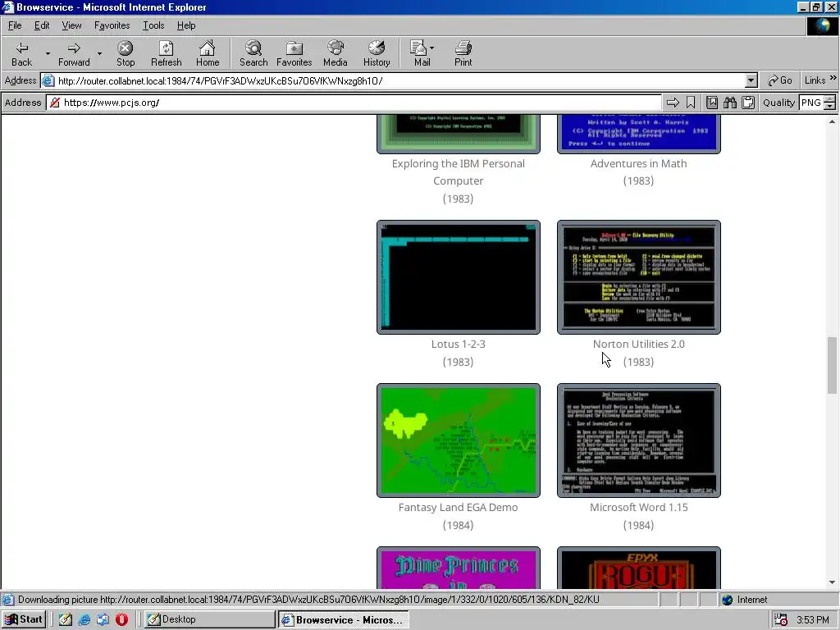840x630 pixels.
Task: Click the vertical scrollbar thumb
Action: tap(832, 365)
